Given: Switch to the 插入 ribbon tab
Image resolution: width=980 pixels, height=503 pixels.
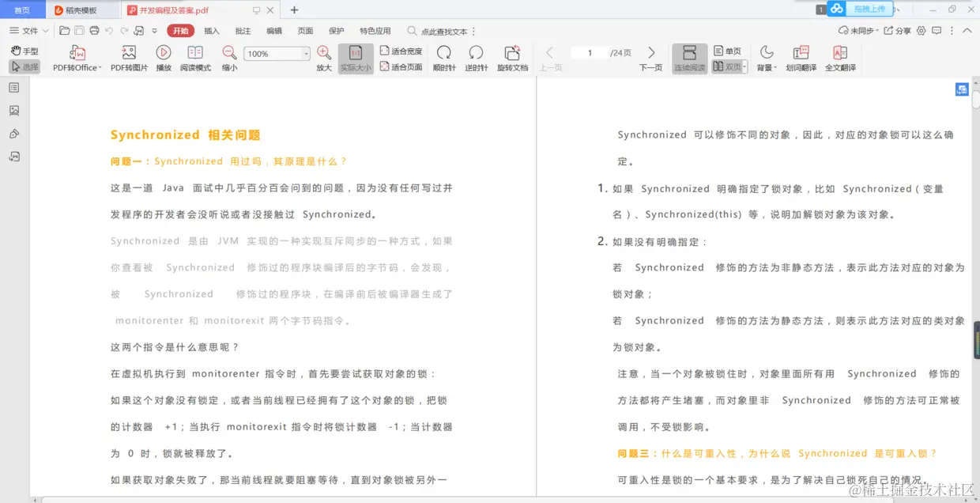Looking at the screenshot, I should (212, 31).
